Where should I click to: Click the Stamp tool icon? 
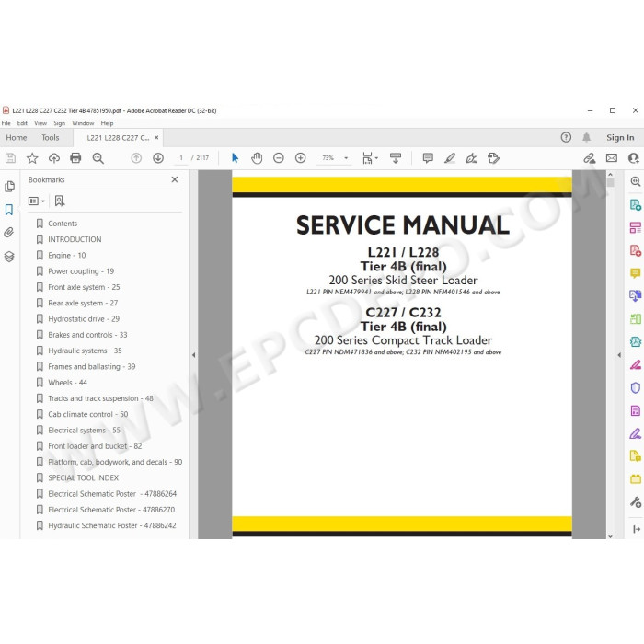[x=493, y=158]
